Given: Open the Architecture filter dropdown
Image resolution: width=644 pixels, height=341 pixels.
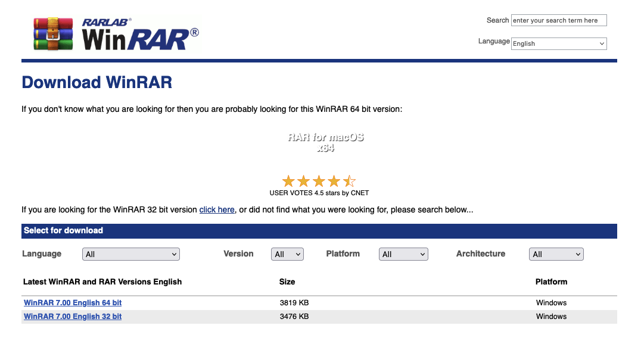Looking at the screenshot, I should (556, 254).
